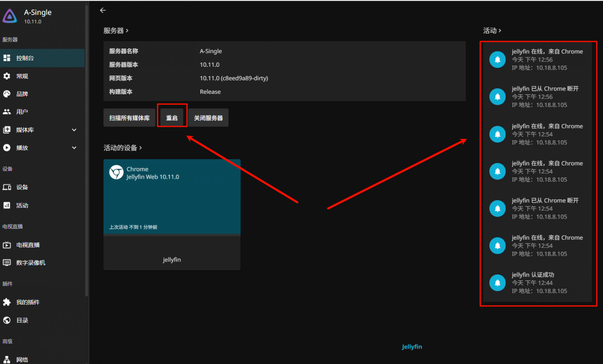Open 活动 activity chart icon in sidebar
The image size is (603, 364).
point(7,205)
